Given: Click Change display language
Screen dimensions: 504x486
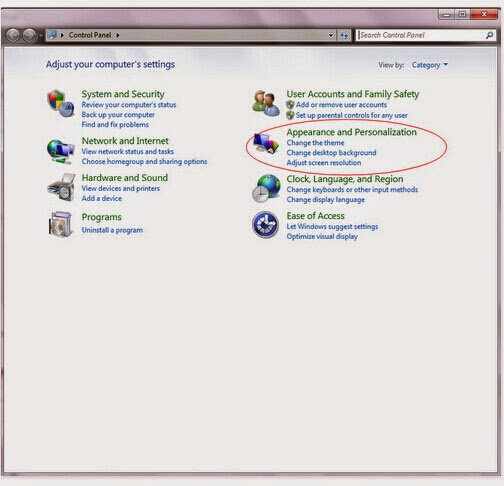Looking at the screenshot, I should coord(326,200).
